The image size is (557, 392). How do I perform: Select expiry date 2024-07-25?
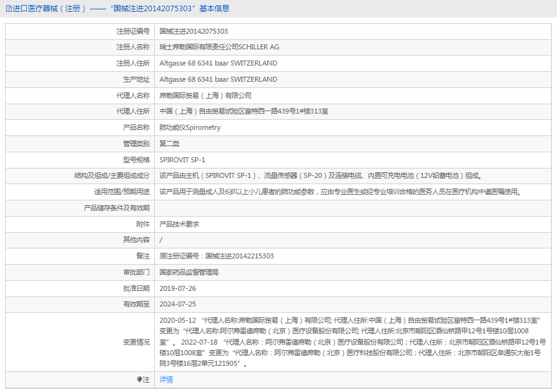(177, 304)
